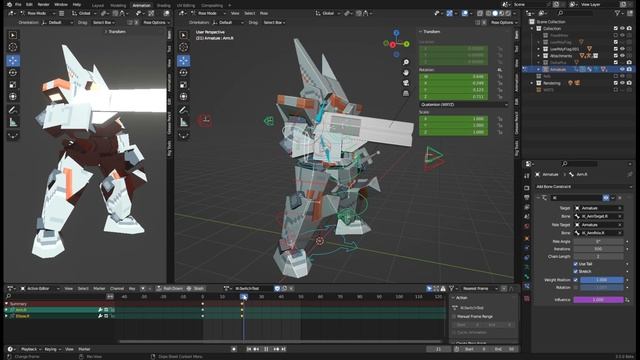Open the Edit menu
The height and width of the screenshot is (360, 640).
point(29,4)
